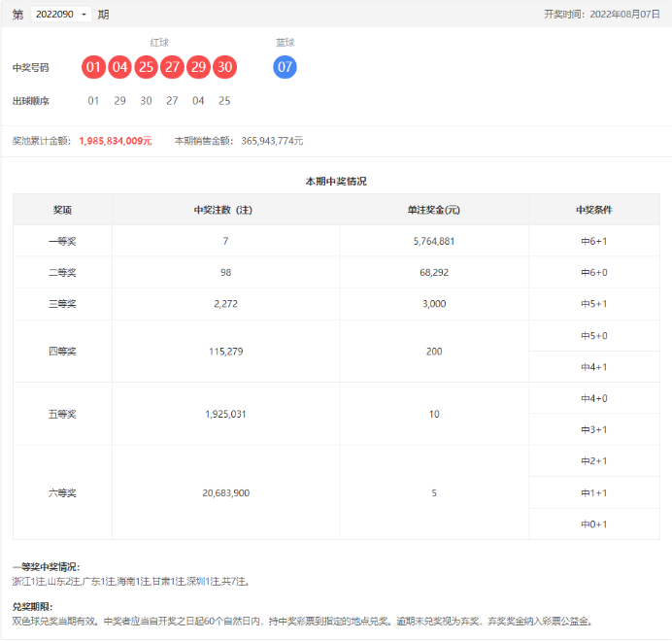The width and height of the screenshot is (672, 641).
Task: Click red ball 25
Action: [146, 67]
